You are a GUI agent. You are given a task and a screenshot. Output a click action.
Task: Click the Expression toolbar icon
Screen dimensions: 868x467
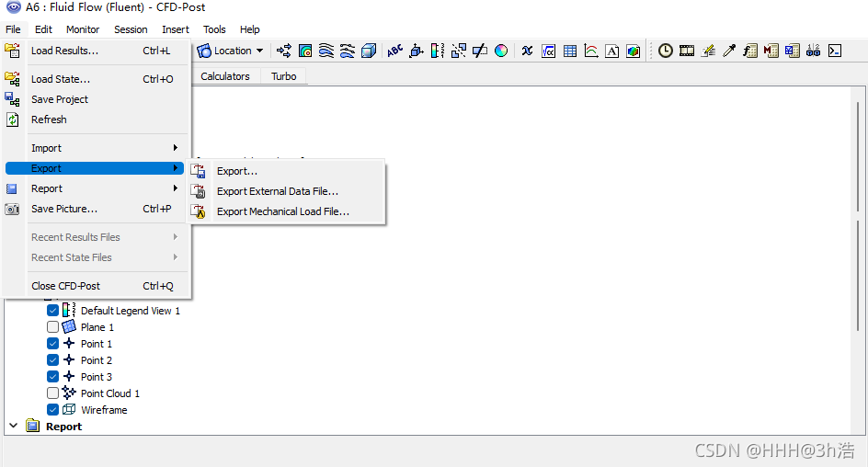[x=548, y=51]
